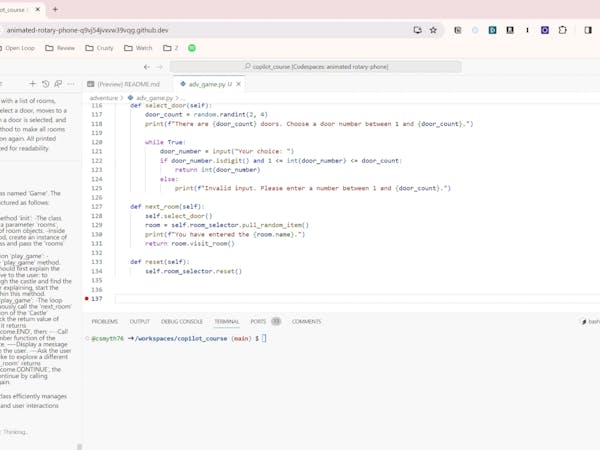Go forward with the editor forward arrow
This screenshot has width=600, height=450.
coord(160,67)
